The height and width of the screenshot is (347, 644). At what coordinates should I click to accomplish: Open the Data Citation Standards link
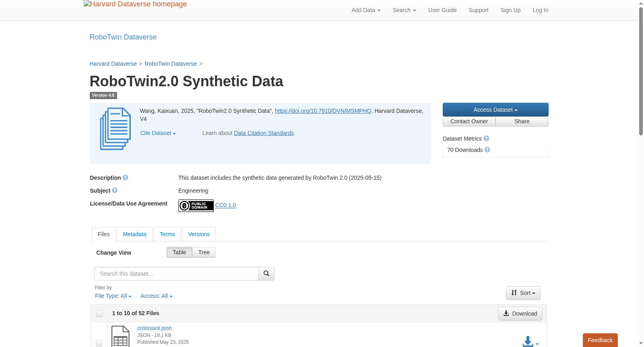264,133
